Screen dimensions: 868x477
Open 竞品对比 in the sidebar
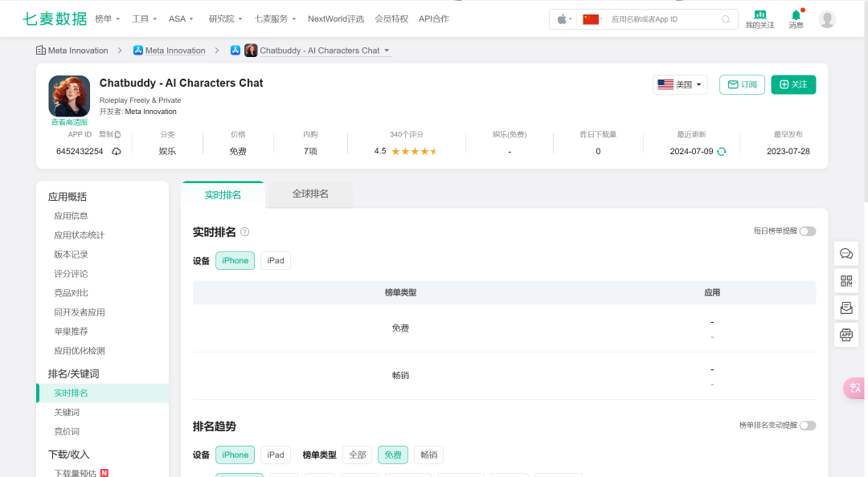point(71,293)
